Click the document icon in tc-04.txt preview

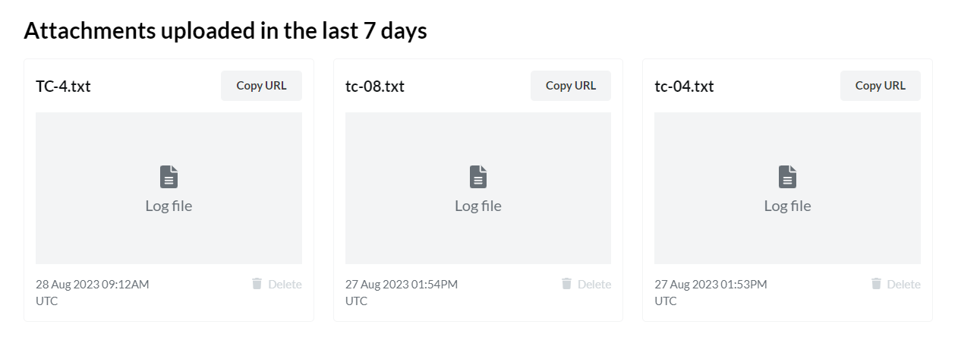click(787, 177)
